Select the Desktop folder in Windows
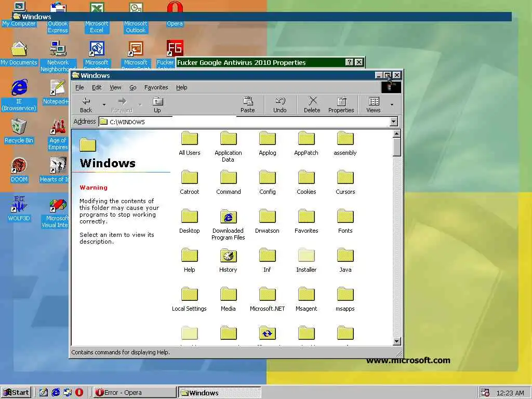The image size is (532, 399). 189,221
